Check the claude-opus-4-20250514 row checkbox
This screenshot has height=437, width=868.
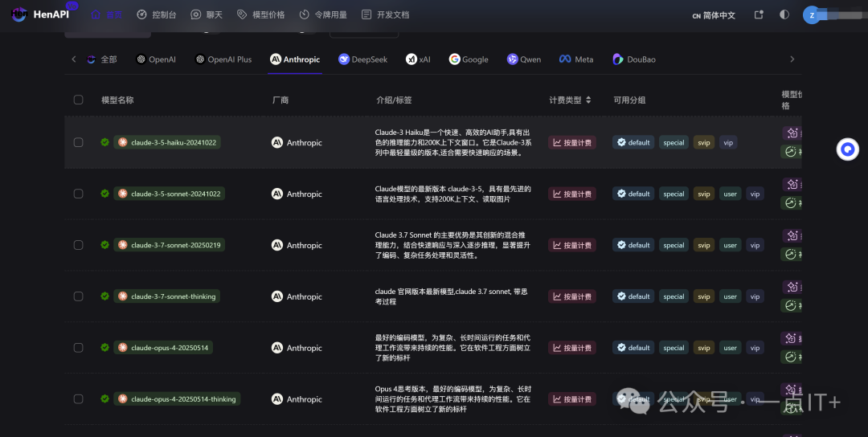click(79, 347)
